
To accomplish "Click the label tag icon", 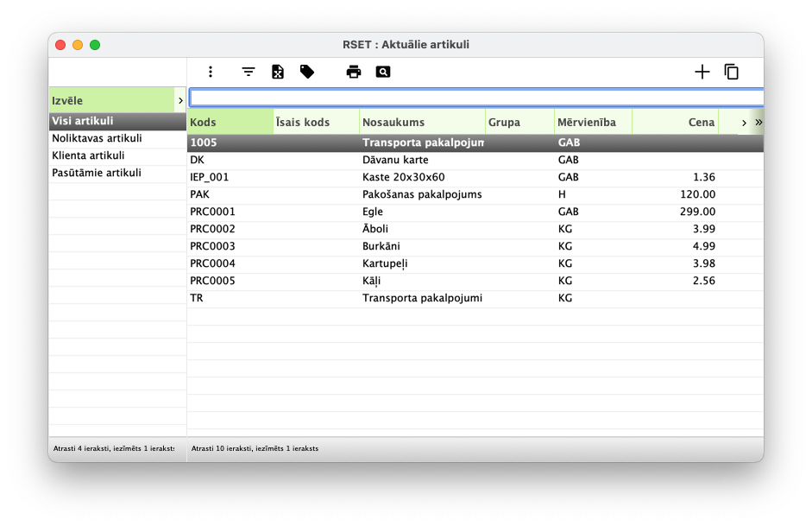I will point(307,73).
